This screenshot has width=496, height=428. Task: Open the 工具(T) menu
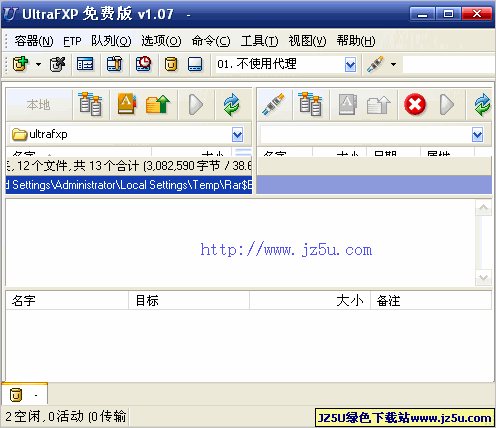click(260, 41)
